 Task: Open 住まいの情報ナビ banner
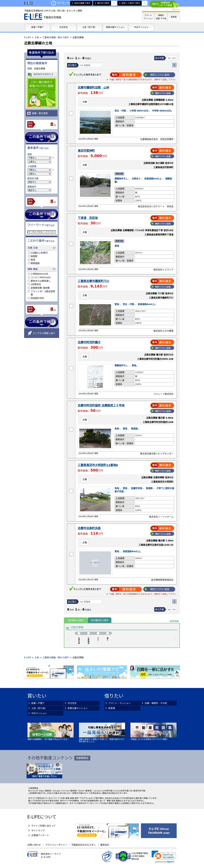pyautogui.click(x=102, y=672)
